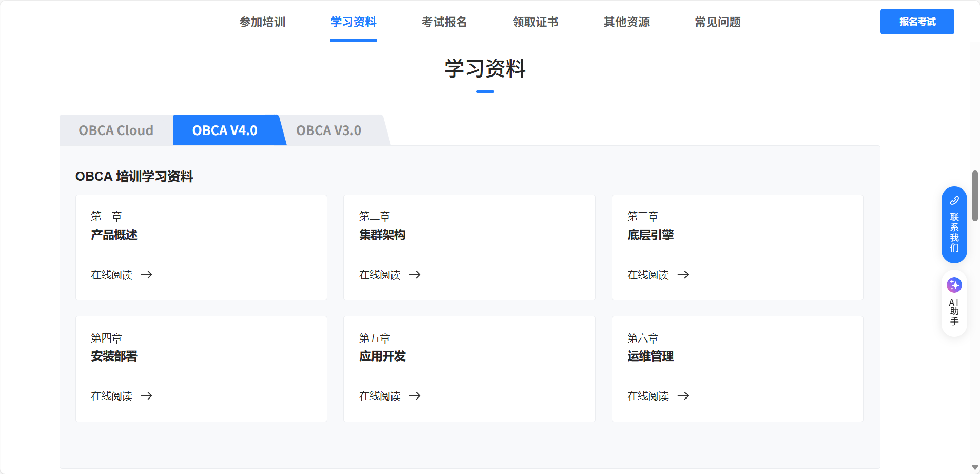This screenshot has height=474, width=980.
Task: Click the blue 报名考试 button
Action: [917, 22]
